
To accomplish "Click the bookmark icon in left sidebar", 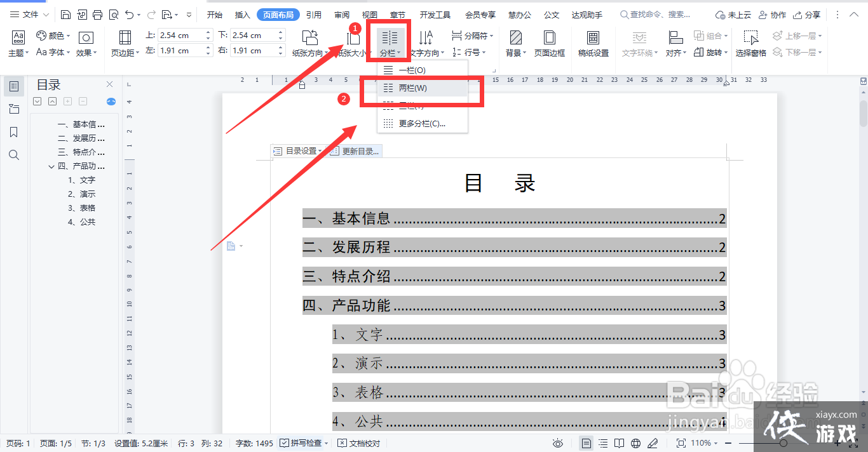I will (x=14, y=132).
